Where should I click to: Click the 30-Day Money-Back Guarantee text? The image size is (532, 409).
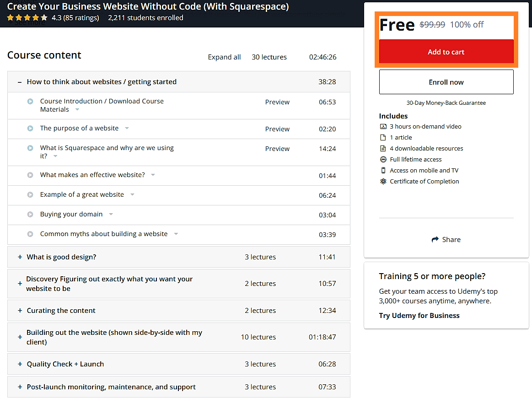(x=446, y=103)
